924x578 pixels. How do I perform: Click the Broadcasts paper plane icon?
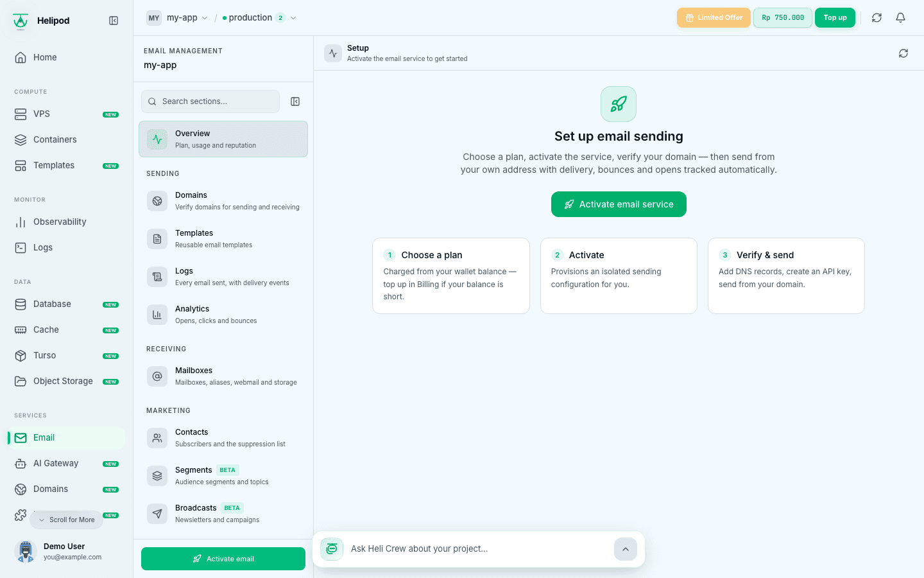tap(157, 514)
